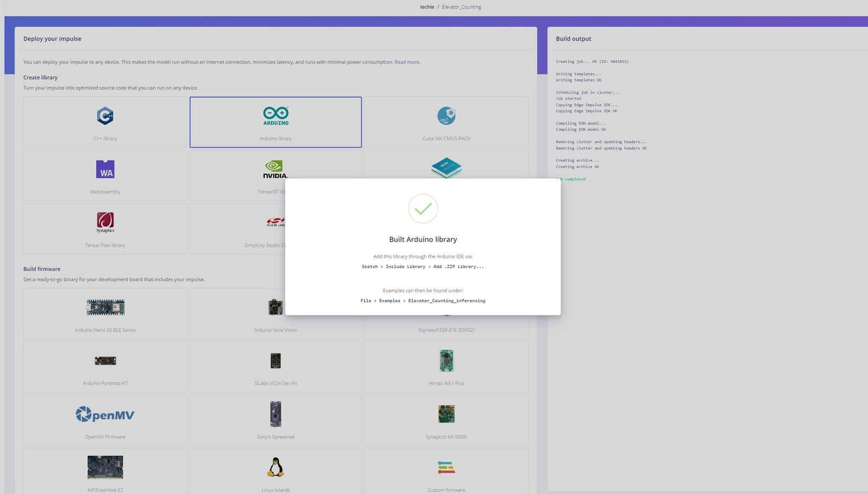The width and height of the screenshot is (868, 494).
Task: Click the Create library heading
Action: 40,78
